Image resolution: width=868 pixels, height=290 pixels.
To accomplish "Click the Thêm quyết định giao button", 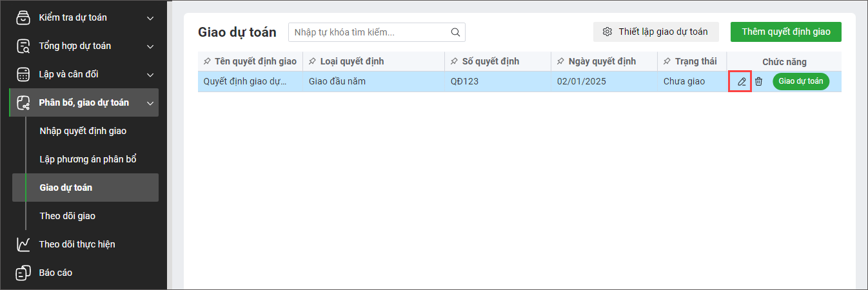I will point(785,32).
